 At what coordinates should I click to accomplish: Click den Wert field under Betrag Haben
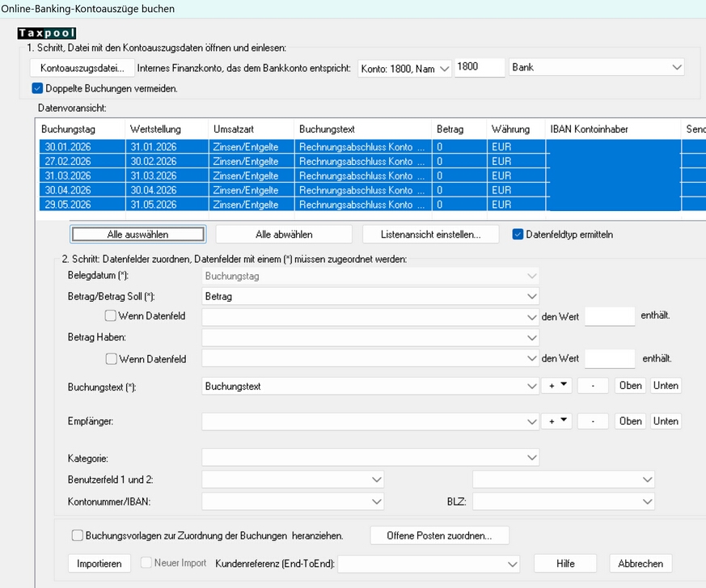[610, 358]
